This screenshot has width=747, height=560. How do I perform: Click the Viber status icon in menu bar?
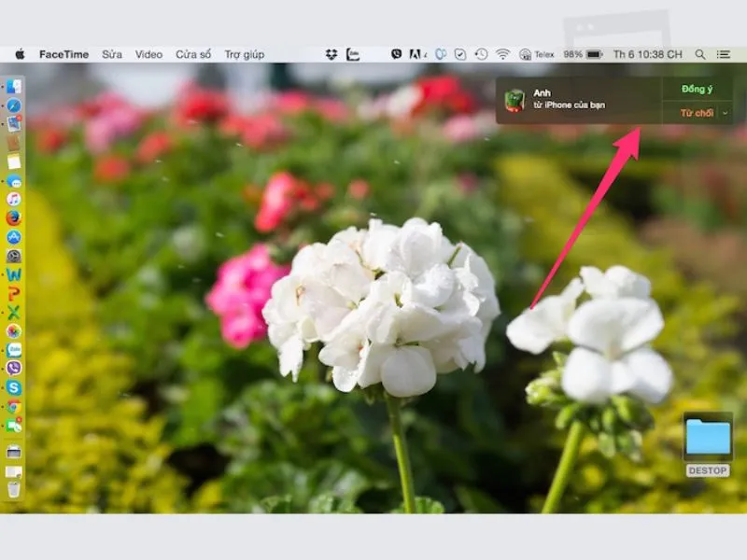coord(396,54)
